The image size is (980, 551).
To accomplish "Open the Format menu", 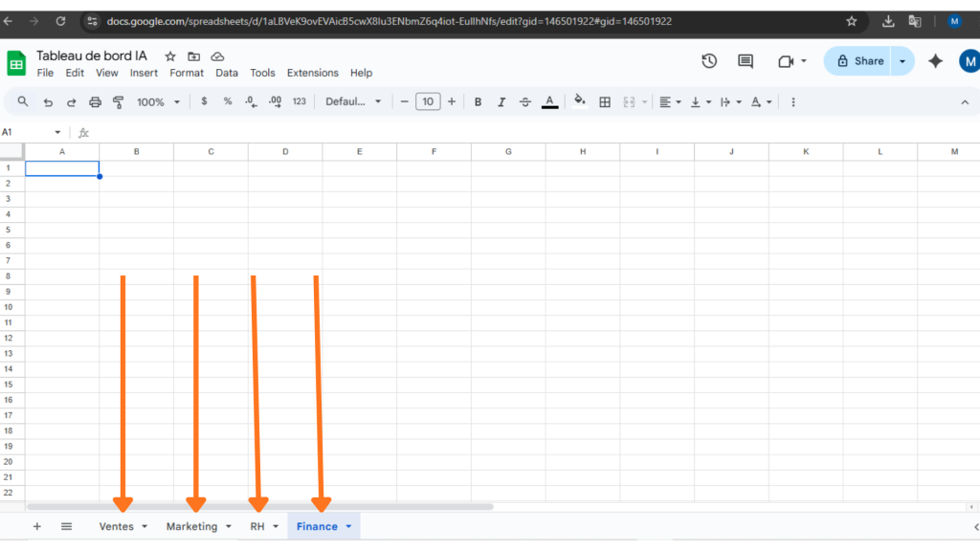I will click(187, 72).
